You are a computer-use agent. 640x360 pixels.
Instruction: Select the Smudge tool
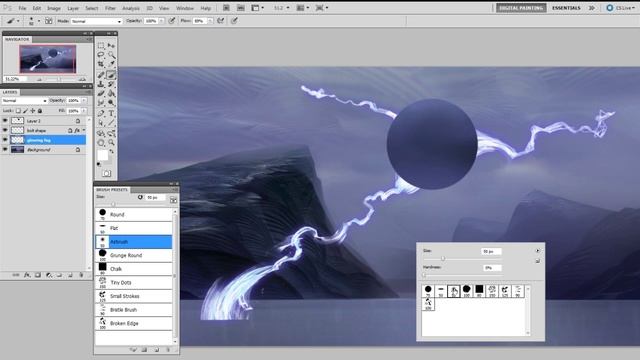(x=101, y=102)
